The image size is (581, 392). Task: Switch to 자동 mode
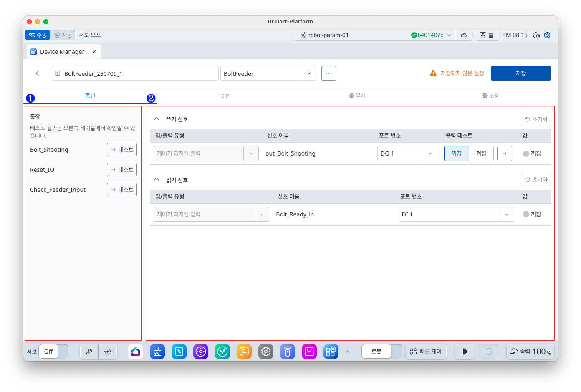63,35
